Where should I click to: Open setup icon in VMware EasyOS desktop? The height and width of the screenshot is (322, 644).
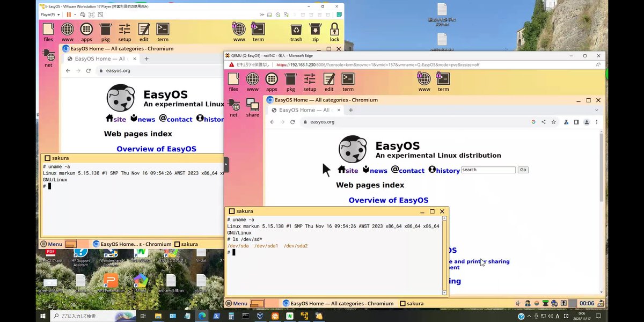click(x=125, y=32)
